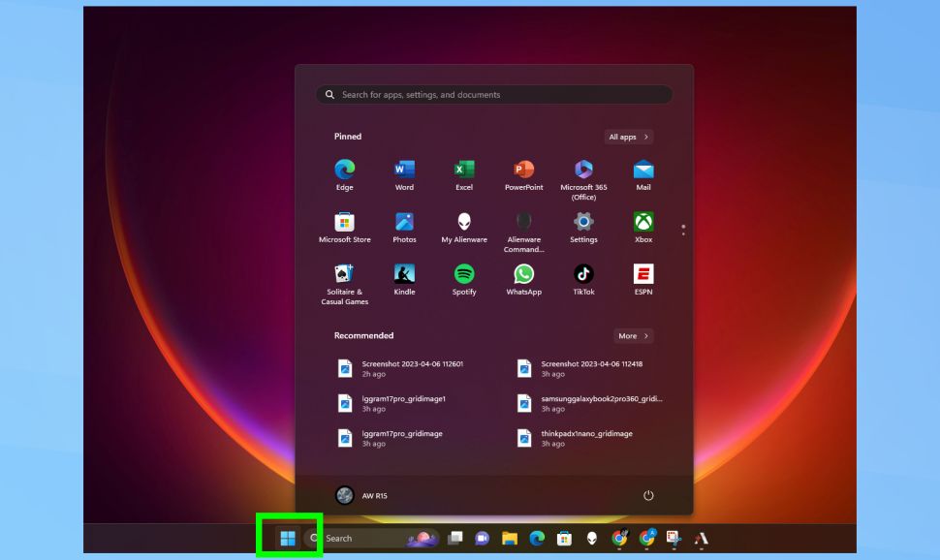The height and width of the screenshot is (560, 940).
Task: Launch the Kindle app
Action: click(x=404, y=280)
